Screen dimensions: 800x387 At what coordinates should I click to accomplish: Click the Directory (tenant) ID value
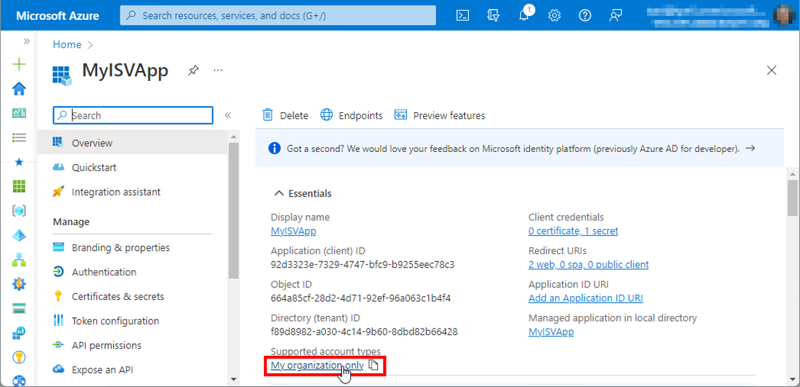pyautogui.click(x=364, y=332)
